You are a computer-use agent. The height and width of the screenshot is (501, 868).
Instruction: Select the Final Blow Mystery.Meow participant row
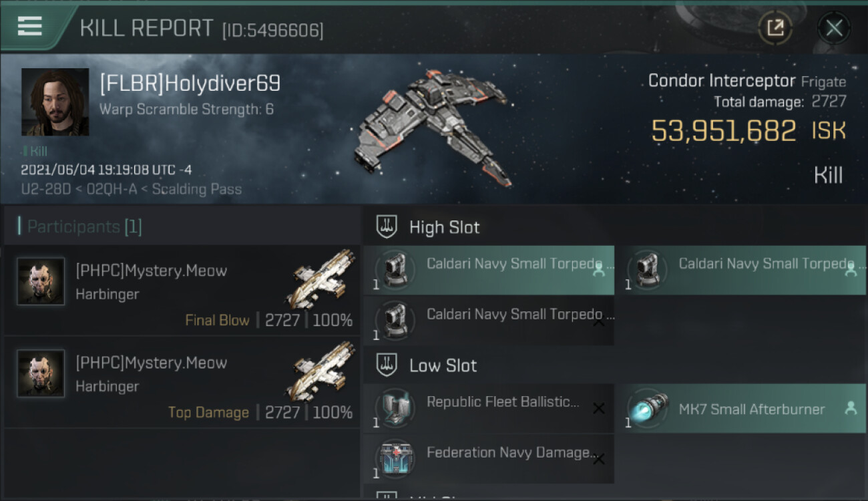tap(182, 291)
